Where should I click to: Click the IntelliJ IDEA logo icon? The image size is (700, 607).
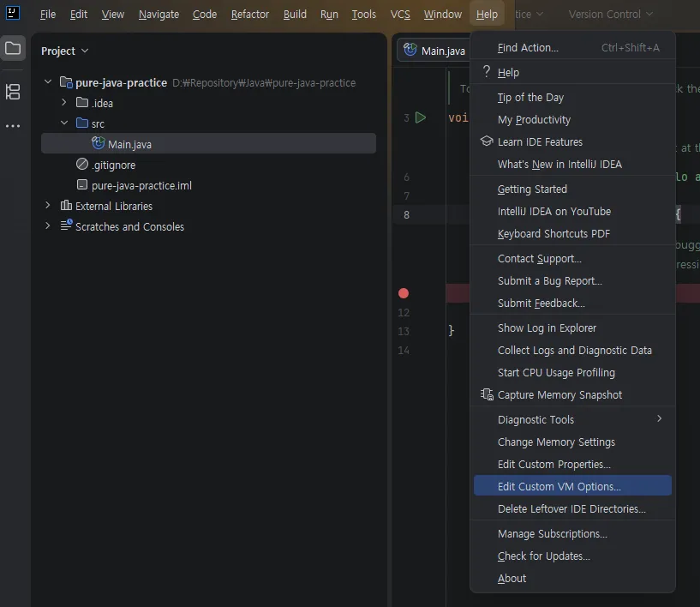pos(13,13)
